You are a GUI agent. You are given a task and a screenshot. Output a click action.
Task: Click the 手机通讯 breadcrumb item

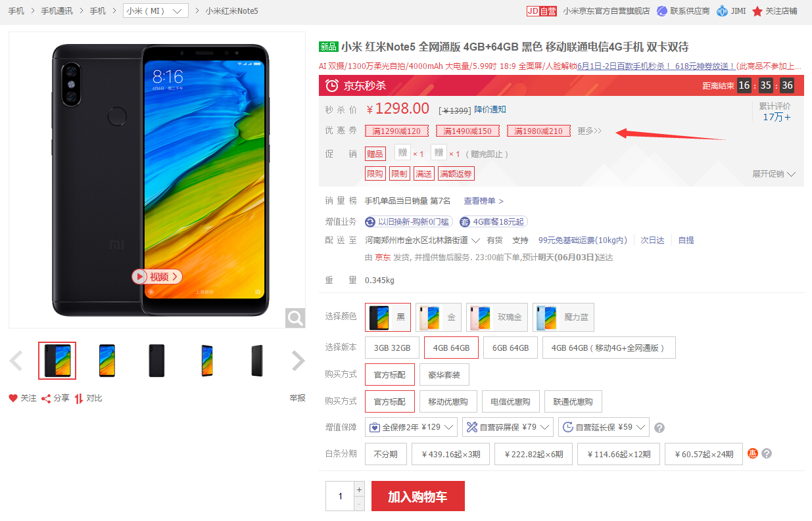57,11
